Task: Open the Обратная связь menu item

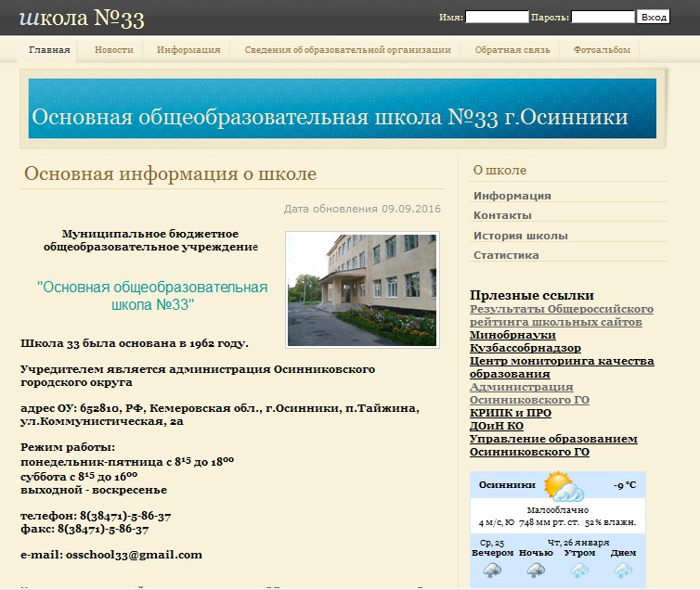Action: tap(512, 50)
